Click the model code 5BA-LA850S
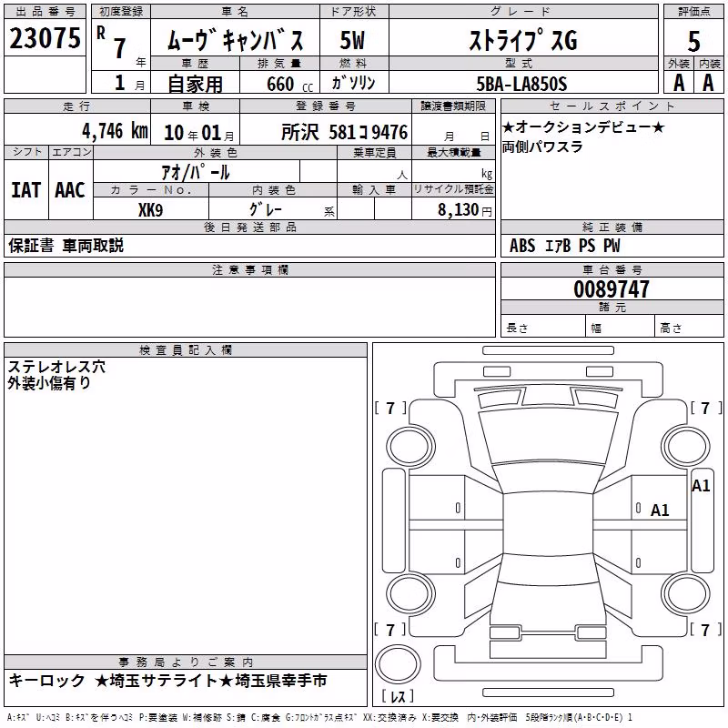This screenshot has height=728, width=728. 521,84
